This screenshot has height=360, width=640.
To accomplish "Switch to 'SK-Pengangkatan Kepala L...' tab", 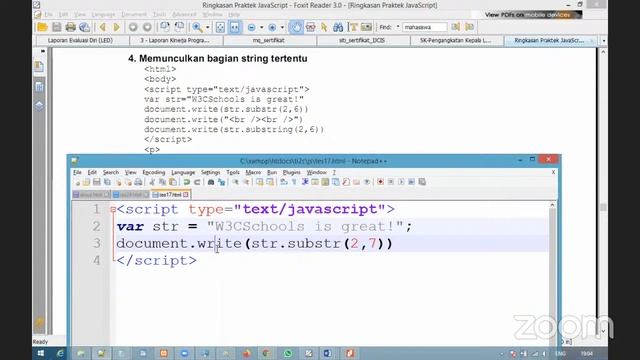I will (x=456, y=40).
